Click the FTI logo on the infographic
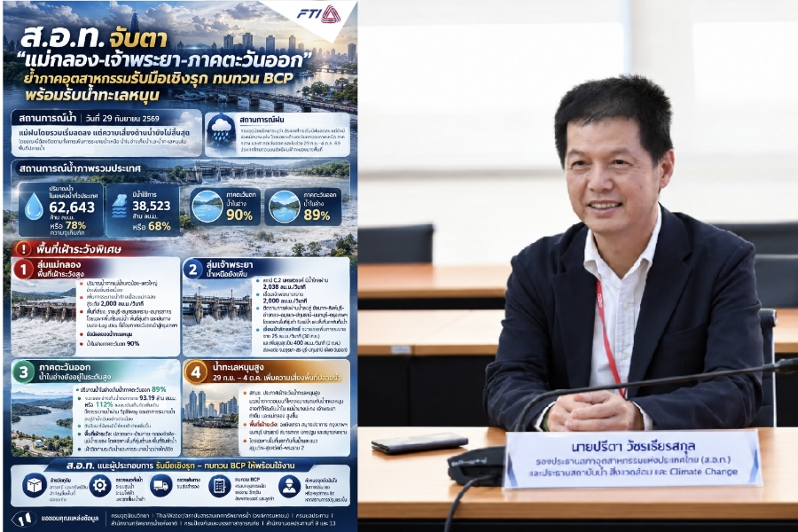The image size is (798, 532). [318, 14]
